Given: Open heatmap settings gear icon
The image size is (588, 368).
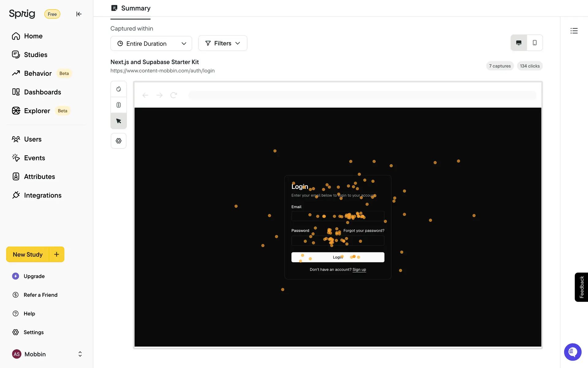Looking at the screenshot, I should (x=119, y=141).
